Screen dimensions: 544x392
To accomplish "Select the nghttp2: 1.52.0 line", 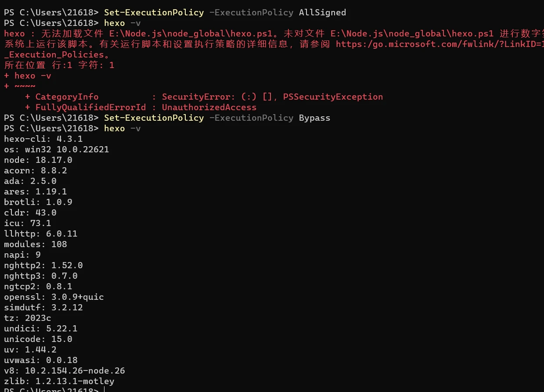I will 43,265.
